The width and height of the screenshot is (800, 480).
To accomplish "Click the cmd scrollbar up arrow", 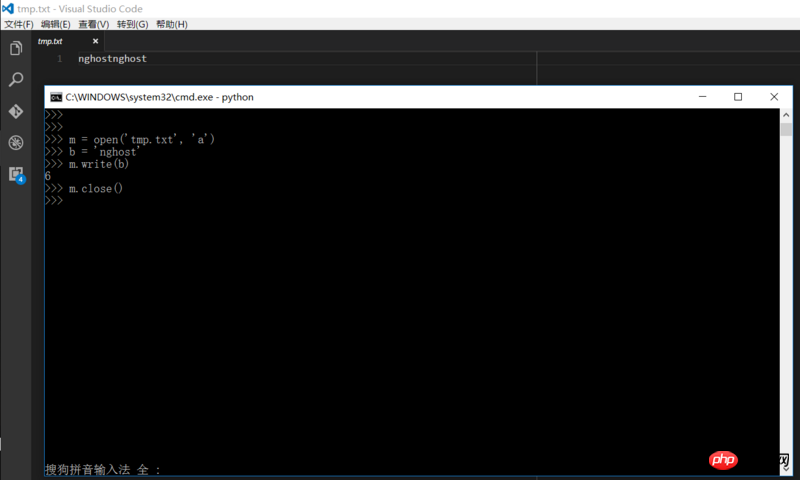I will pyautogui.click(x=786, y=115).
